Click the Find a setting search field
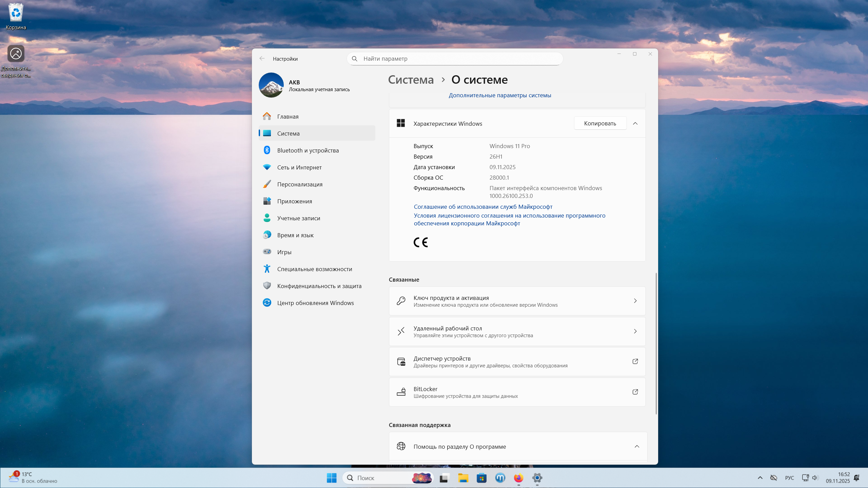Viewport: 868px width, 488px height. (x=454, y=59)
